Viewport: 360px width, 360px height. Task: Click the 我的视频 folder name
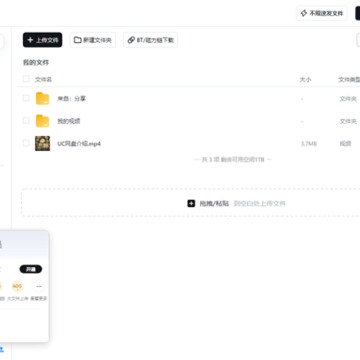[x=69, y=121]
